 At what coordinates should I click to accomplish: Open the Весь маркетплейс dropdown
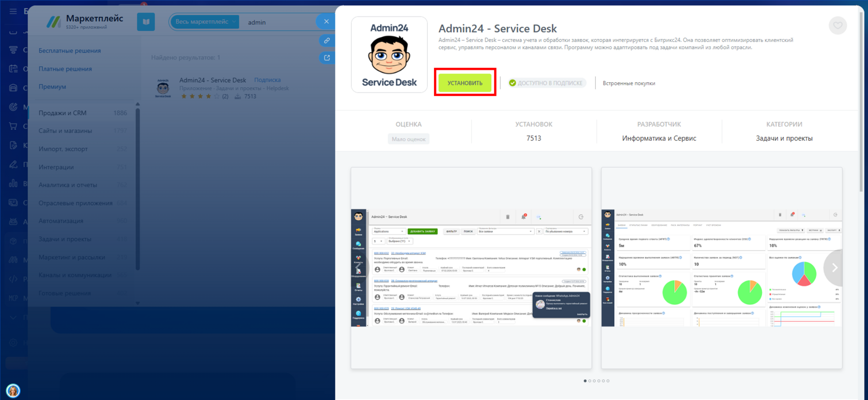point(205,22)
